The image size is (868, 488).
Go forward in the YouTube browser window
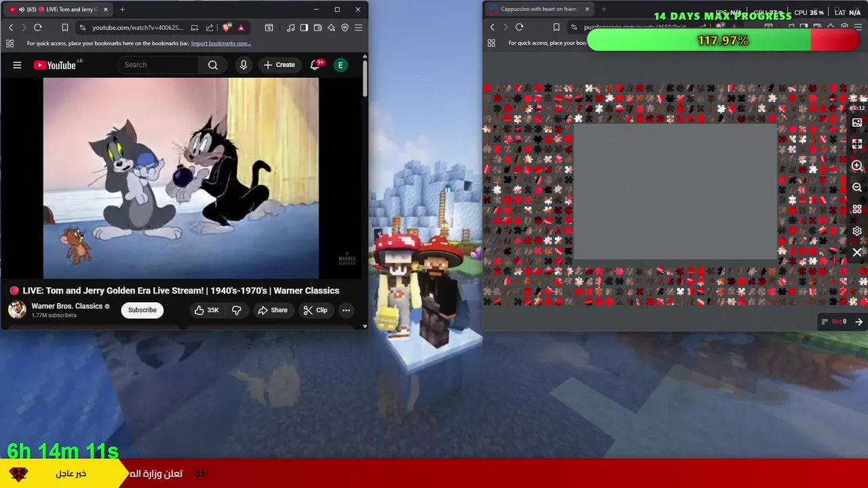point(24,28)
